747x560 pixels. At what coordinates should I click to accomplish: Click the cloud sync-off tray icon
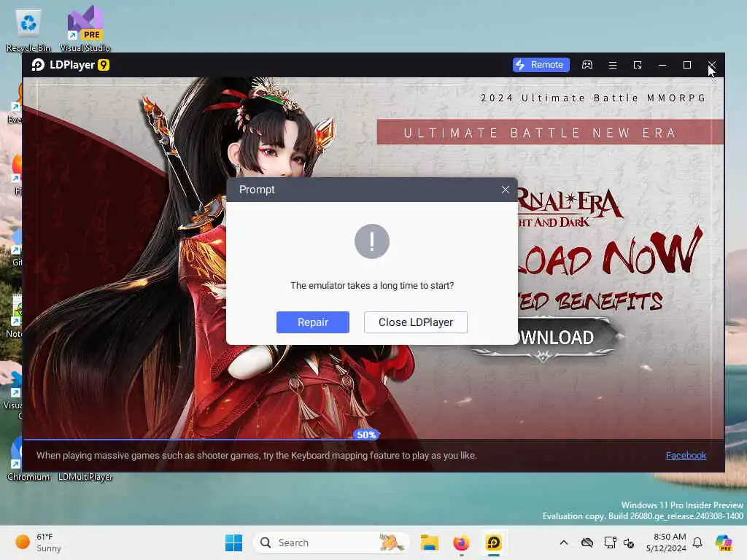[x=587, y=542]
